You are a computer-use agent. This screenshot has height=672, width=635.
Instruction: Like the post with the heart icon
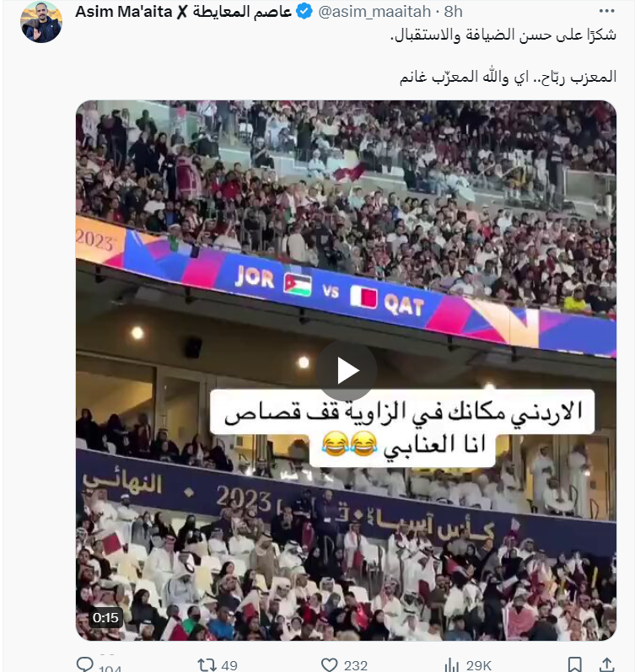click(329, 665)
